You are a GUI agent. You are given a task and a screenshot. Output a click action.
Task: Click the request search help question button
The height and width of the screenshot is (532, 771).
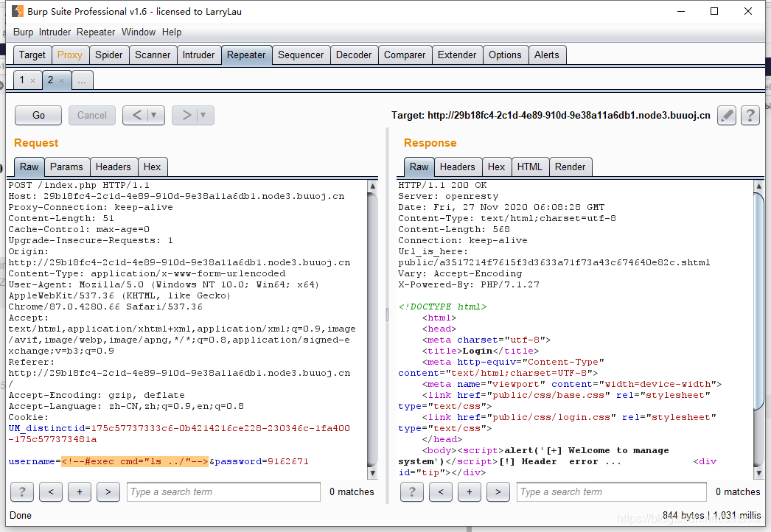[x=22, y=491]
